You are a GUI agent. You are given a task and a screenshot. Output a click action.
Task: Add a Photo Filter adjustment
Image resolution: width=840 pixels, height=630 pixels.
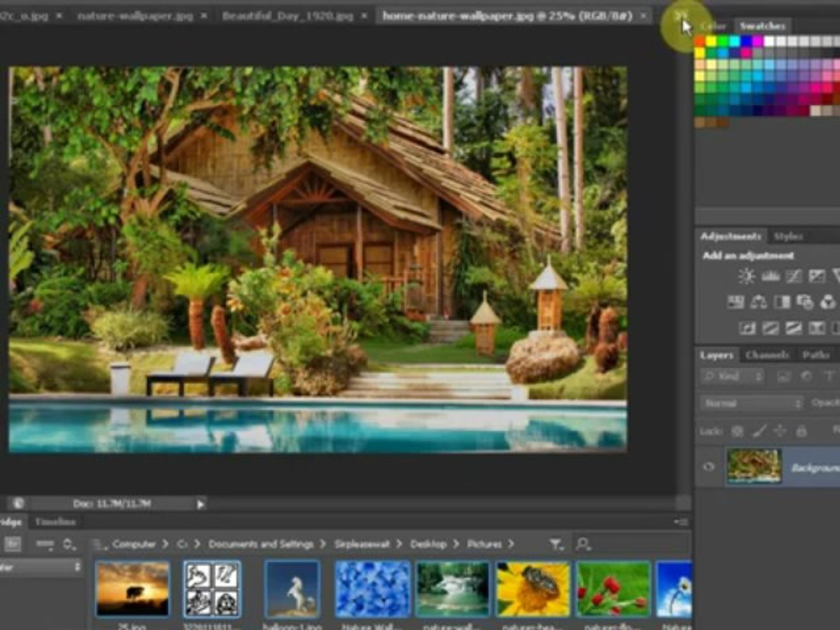(x=805, y=302)
